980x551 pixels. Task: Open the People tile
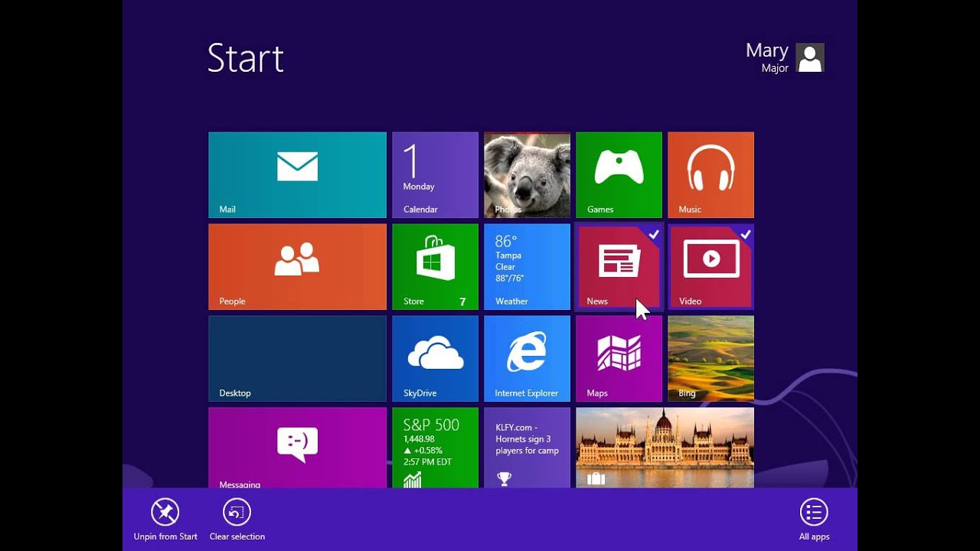pyautogui.click(x=297, y=266)
